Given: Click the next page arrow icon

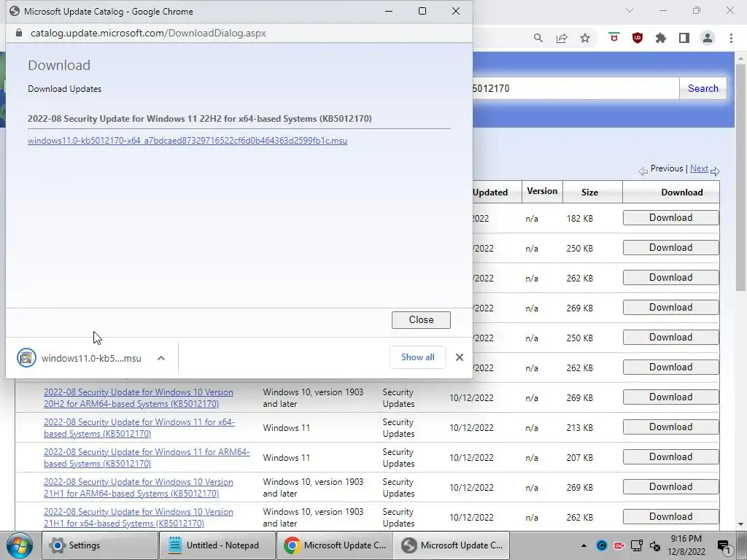Looking at the screenshot, I should (x=715, y=171).
